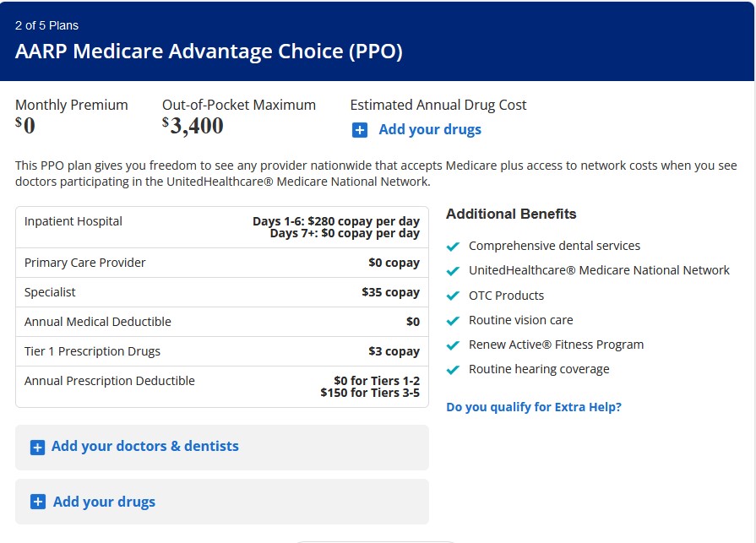The image size is (756, 543).
Task: Click Days 1-6: $280 copay per day
Action: (336, 221)
